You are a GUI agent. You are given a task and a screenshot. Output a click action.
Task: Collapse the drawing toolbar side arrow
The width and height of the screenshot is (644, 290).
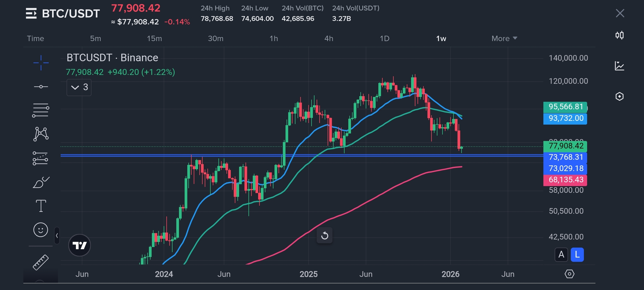coord(57,236)
